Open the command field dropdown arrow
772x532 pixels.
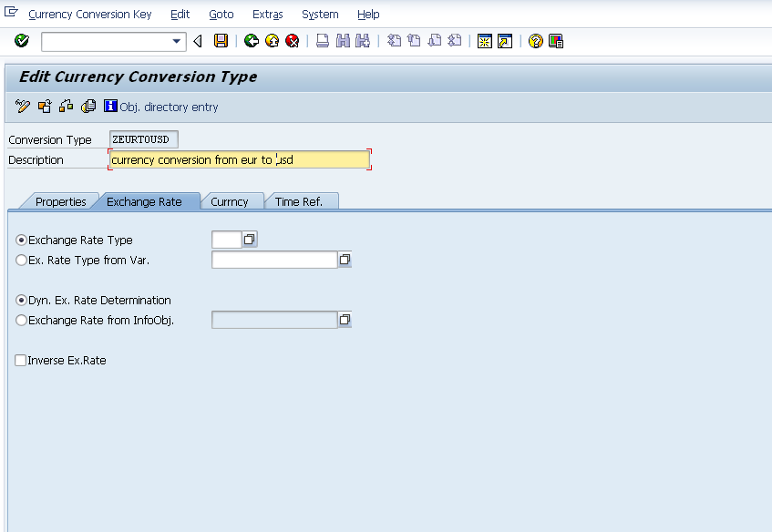pos(176,41)
